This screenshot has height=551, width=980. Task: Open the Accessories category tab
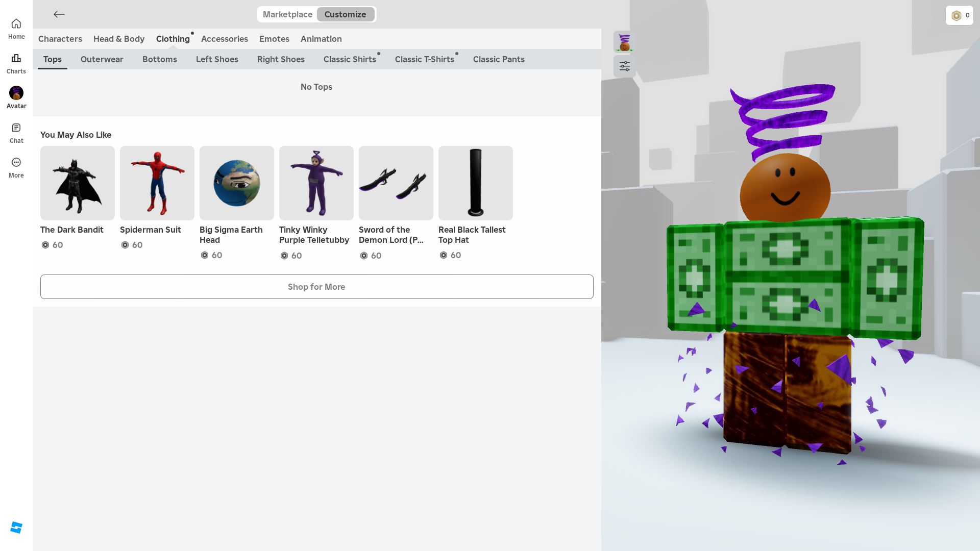(x=224, y=39)
